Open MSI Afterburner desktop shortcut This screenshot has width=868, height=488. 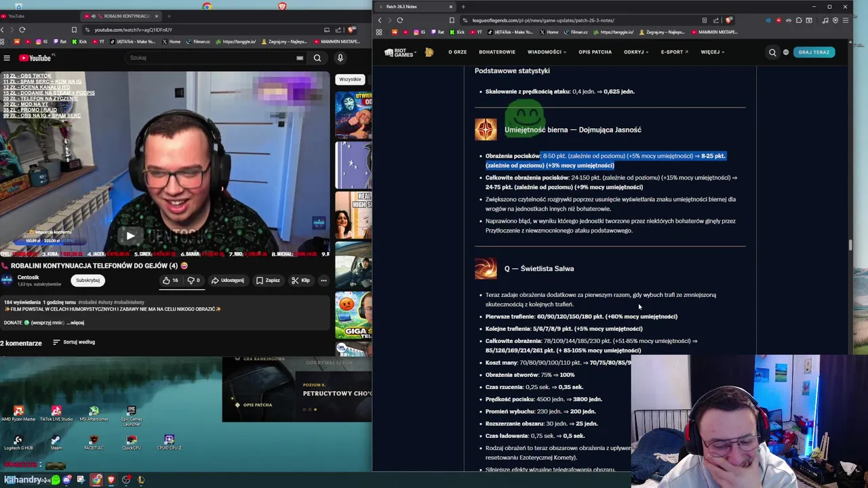94,414
